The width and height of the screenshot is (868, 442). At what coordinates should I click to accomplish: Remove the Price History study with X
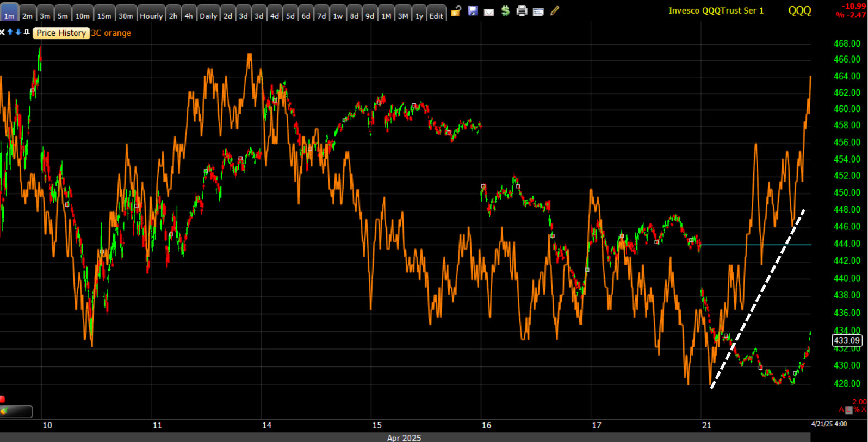(x=3, y=33)
